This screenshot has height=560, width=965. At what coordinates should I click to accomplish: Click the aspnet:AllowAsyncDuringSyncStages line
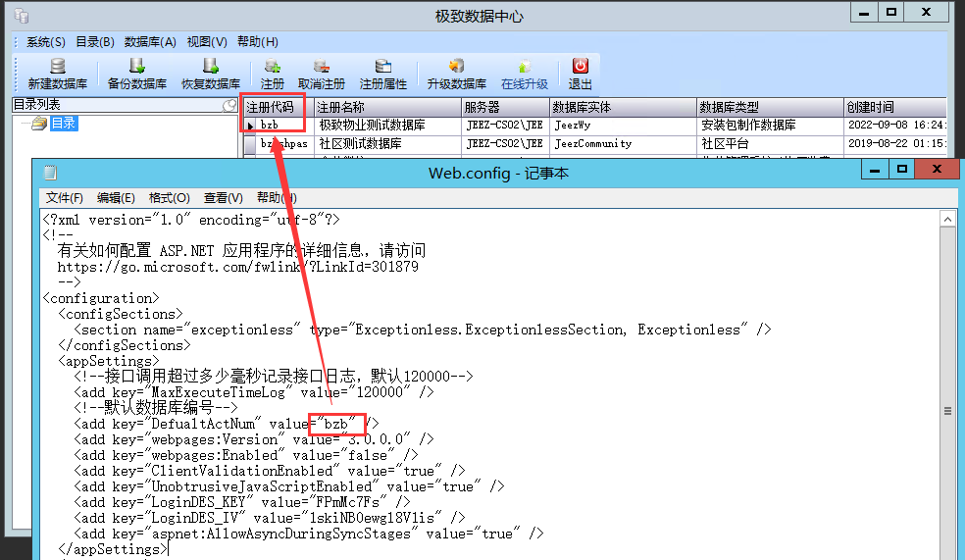point(308,534)
